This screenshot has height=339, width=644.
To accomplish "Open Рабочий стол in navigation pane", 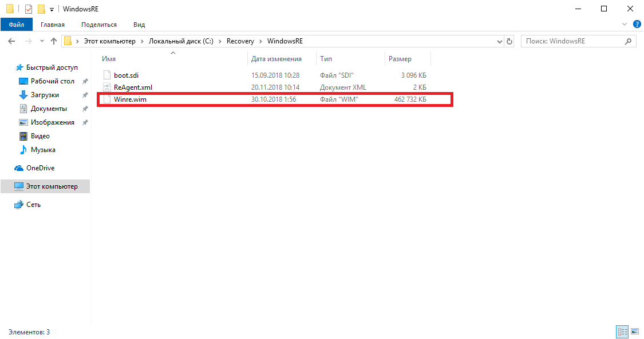I will pyautogui.click(x=53, y=81).
